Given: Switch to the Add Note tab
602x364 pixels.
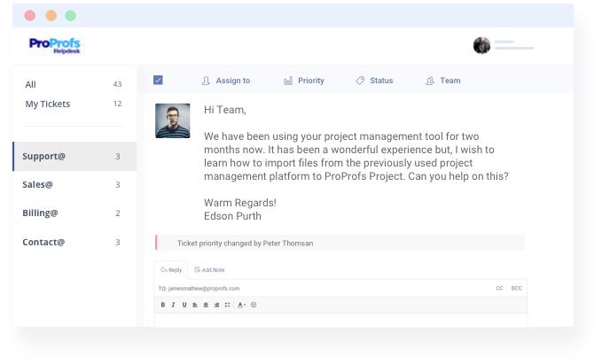Looking at the screenshot, I should [209, 270].
